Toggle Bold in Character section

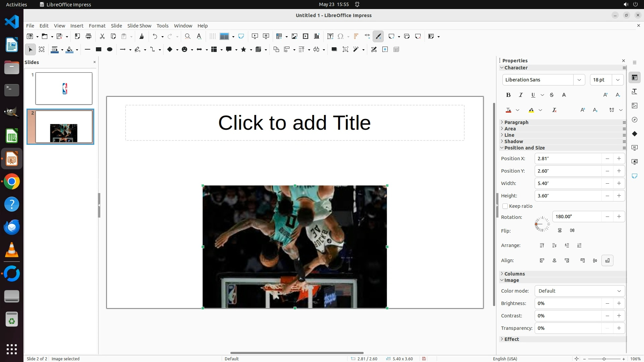click(x=508, y=95)
